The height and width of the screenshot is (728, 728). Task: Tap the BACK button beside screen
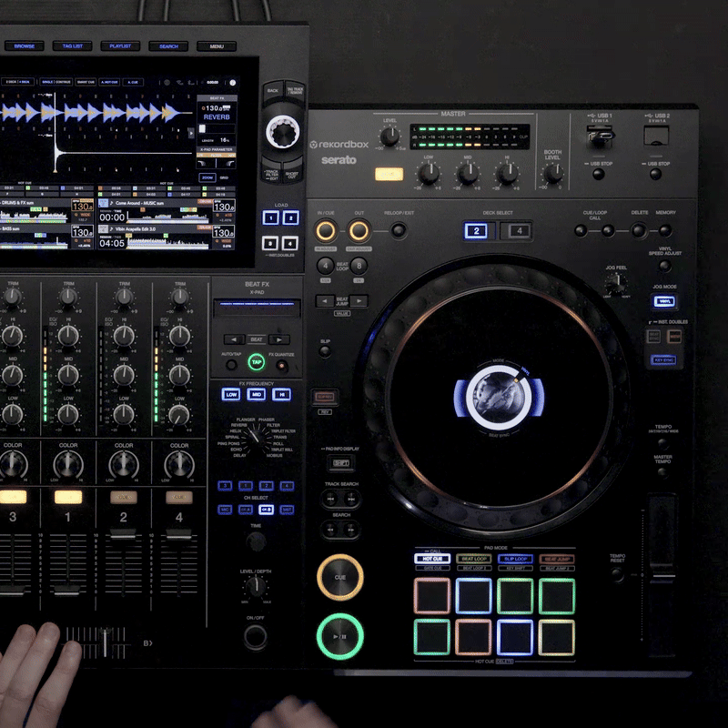point(273,91)
